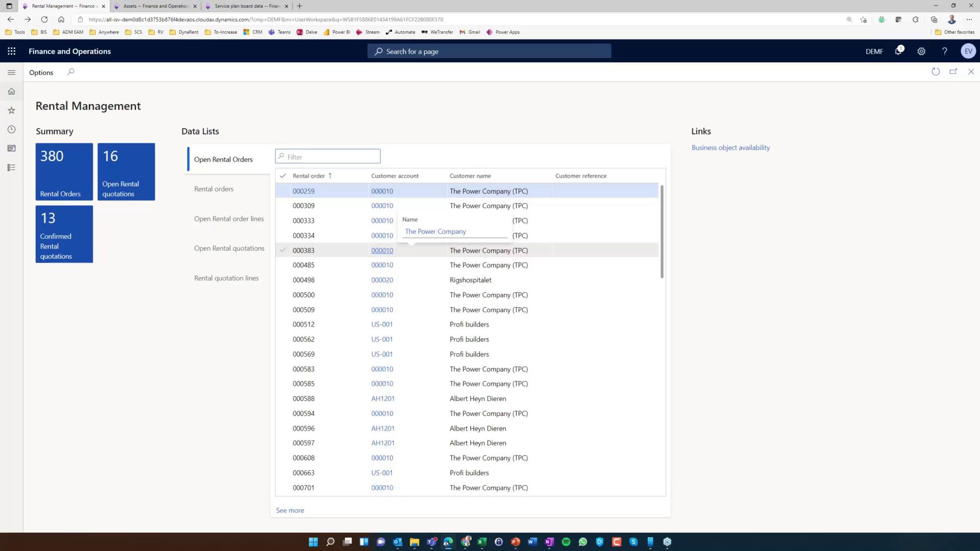980x551 pixels.
Task: Open the workspace in a new window icon
Action: coord(953,72)
